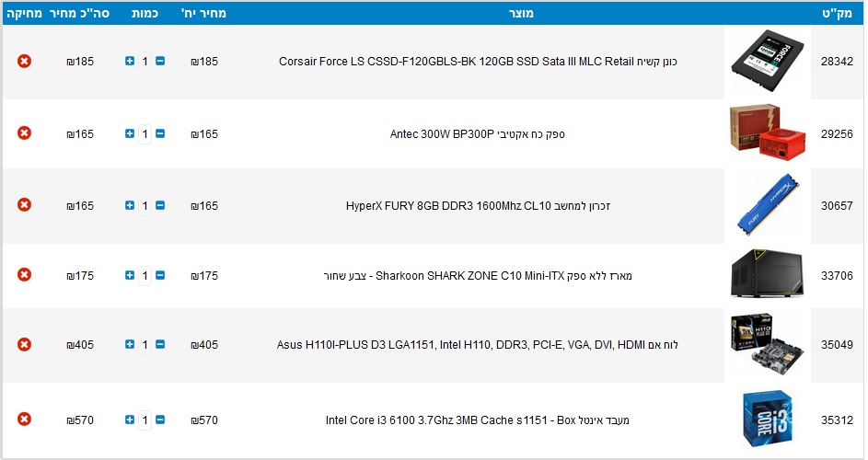Decrease quantity of the Asus motherboard
Viewport: 868px width, 460px height.
pyautogui.click(x=160, y=344)
